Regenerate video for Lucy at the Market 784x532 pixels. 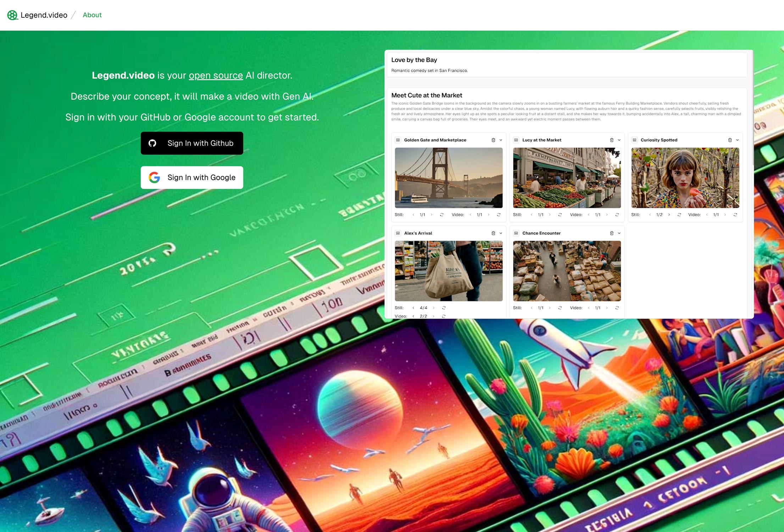(x=617, y=215)
